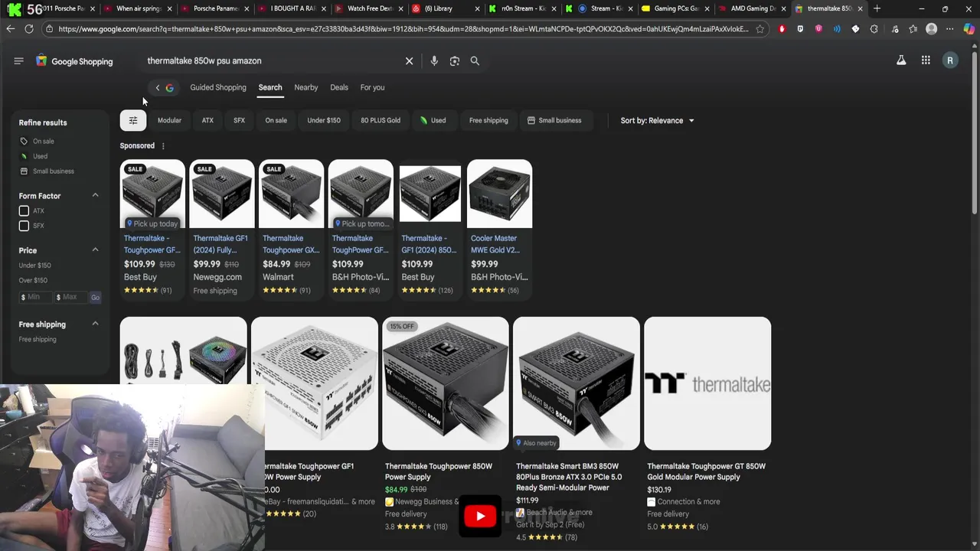Open Toughpower GT 850W logo thumbnail
Viewport: 980px width, 551px height.
click(x=707, y=383)
